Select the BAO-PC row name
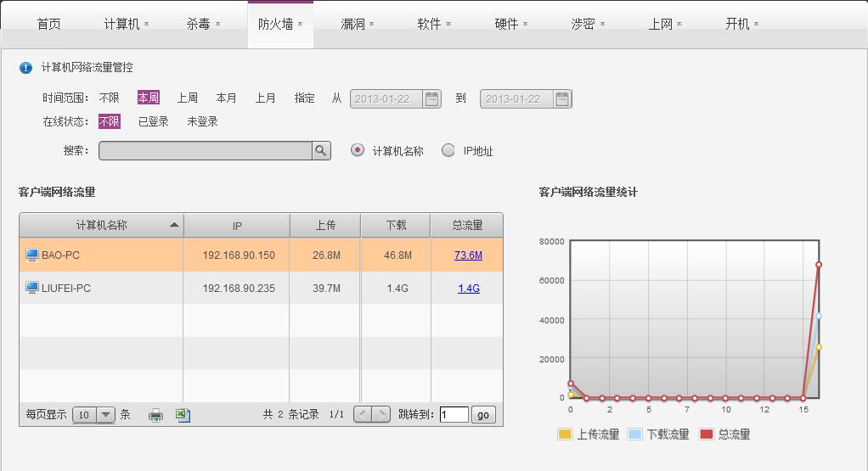 (x=60, y=255)
